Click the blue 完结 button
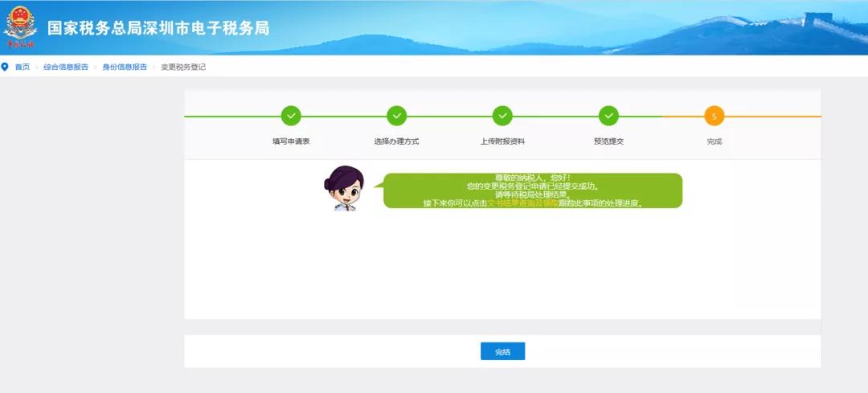 (502, 351)
